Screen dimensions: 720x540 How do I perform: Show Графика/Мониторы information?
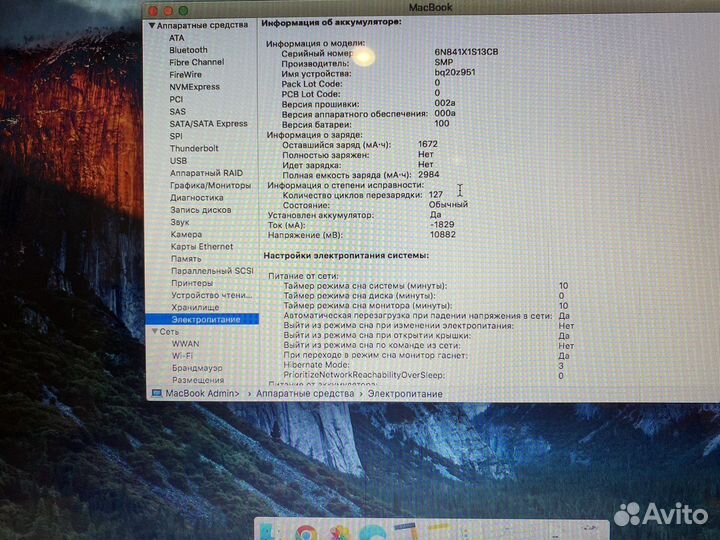(210, 186)
